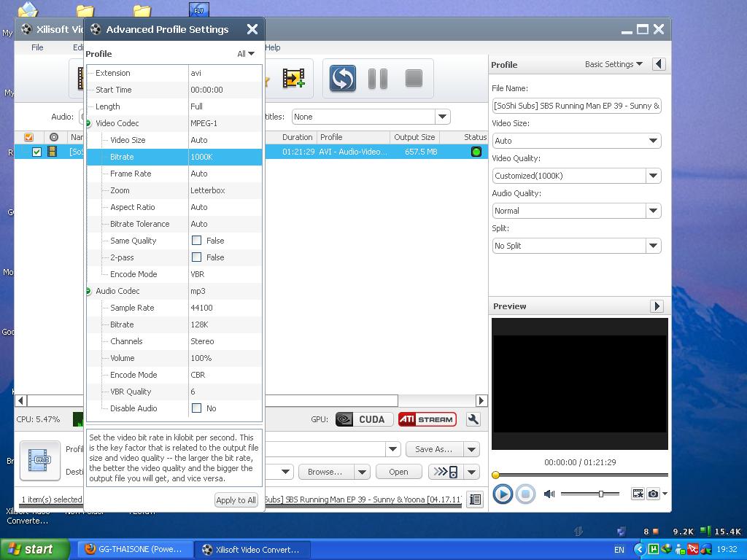Open the Help menu
Image resolution: width=747 pixels, height=560 pixels.
point(273,47)
